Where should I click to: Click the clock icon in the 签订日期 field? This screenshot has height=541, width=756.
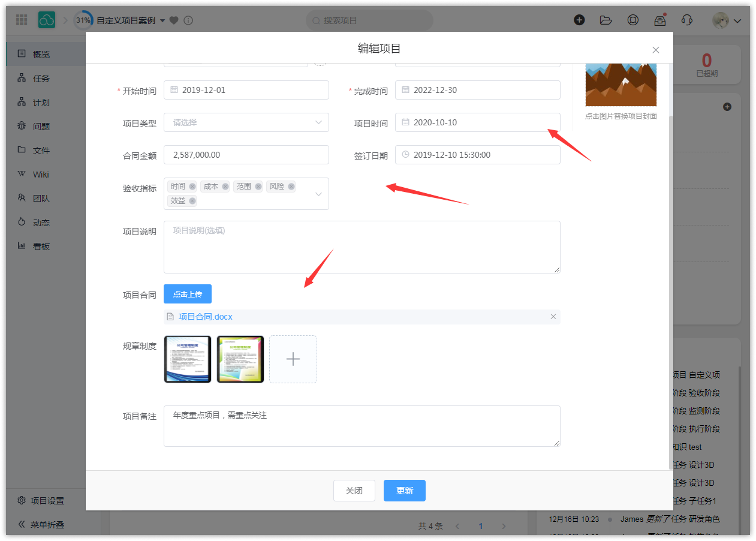pyautogui.click(x=406, y=155)
